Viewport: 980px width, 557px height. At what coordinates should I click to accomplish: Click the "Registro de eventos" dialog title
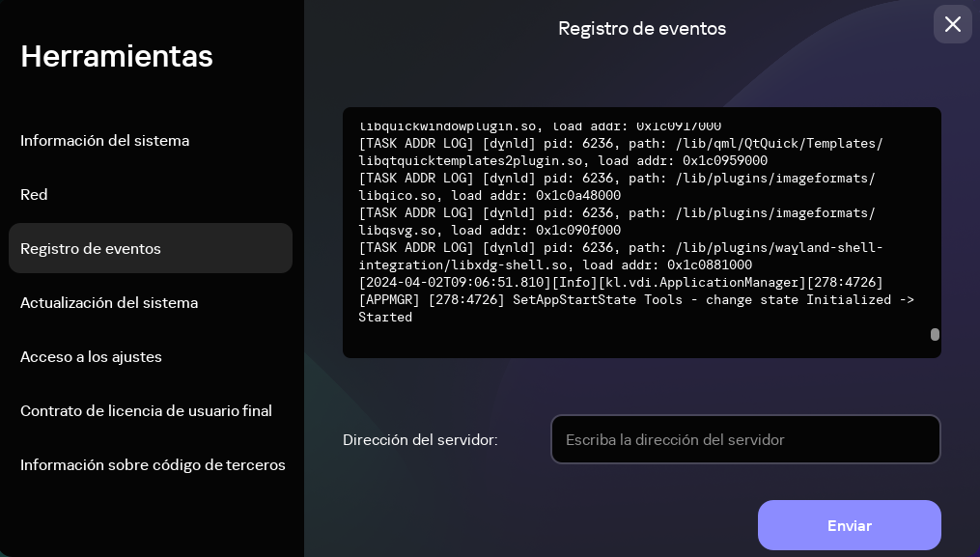tap(642, 29)
